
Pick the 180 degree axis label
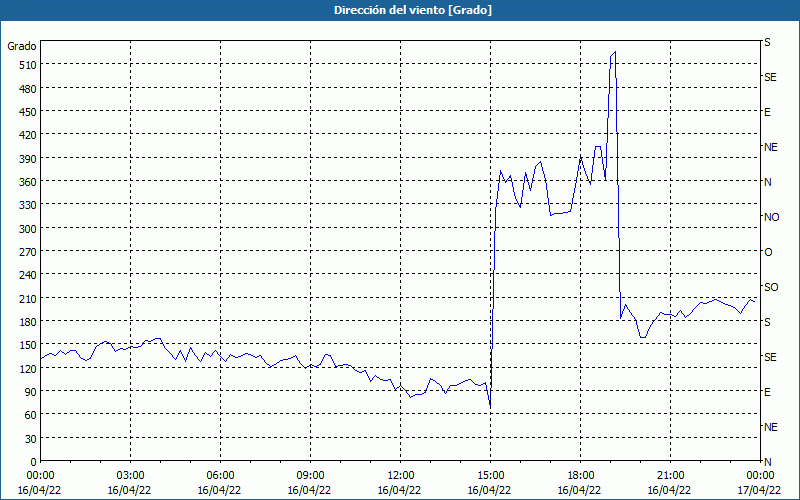pos(27,322)
